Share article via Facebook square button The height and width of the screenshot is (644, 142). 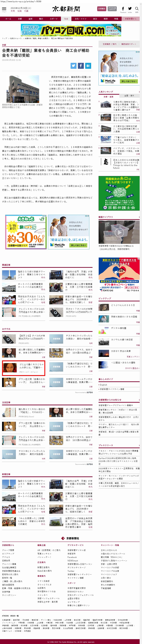pyautogui.click(x=81, y=66)
